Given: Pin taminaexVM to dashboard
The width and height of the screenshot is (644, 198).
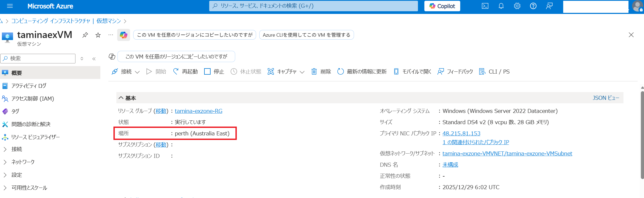Looking at the screenshot, I should 85,35.
